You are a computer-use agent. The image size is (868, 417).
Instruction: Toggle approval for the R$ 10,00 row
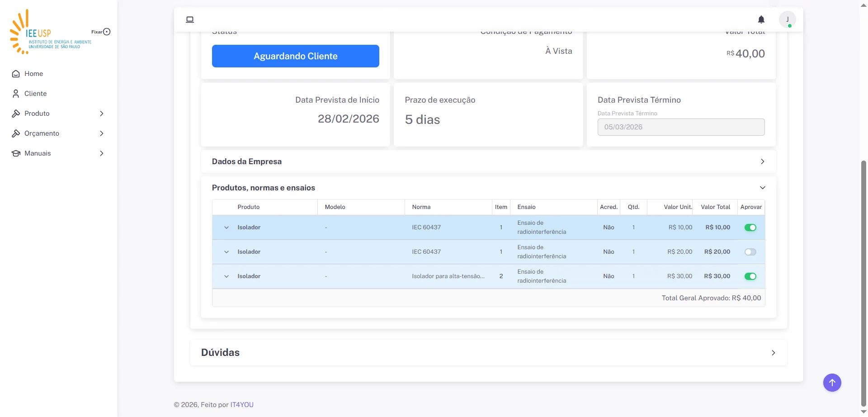pos(750,227)
